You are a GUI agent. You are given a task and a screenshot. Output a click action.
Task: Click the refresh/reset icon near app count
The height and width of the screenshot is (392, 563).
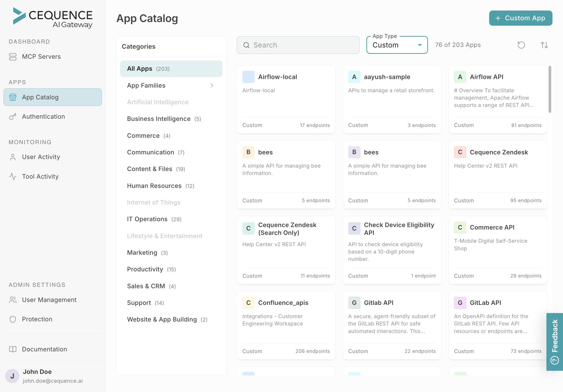pos(521,45)
